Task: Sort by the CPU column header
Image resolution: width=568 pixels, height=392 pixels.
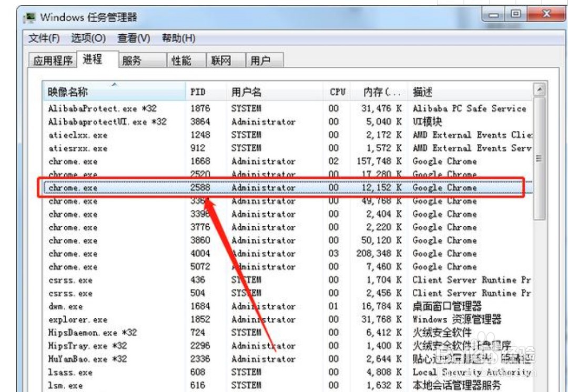Action: point(337,92)
